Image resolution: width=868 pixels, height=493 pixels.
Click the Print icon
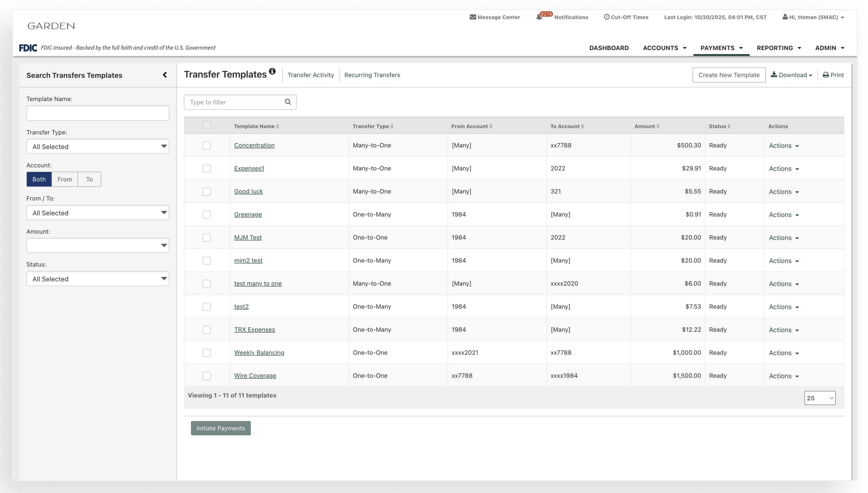point(826,75)
